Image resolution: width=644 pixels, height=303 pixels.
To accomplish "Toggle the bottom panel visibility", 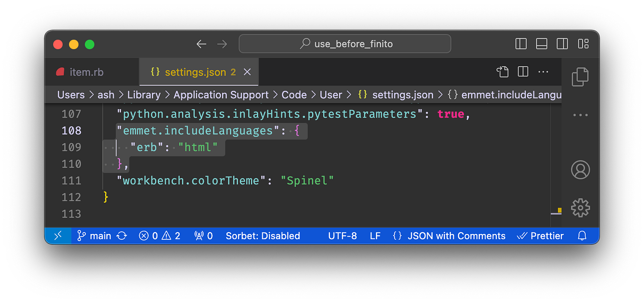I will coord(541,44).
